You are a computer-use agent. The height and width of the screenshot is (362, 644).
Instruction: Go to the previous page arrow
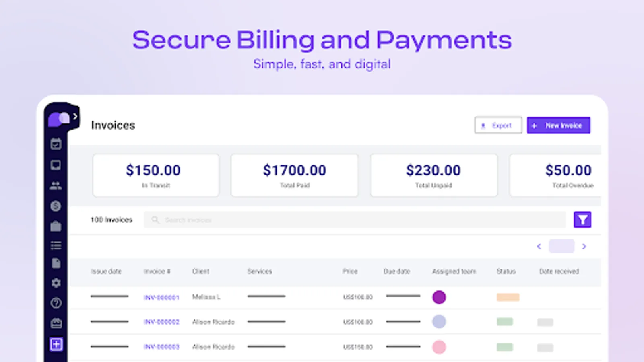pyautogui.click(x=539, y=246)
